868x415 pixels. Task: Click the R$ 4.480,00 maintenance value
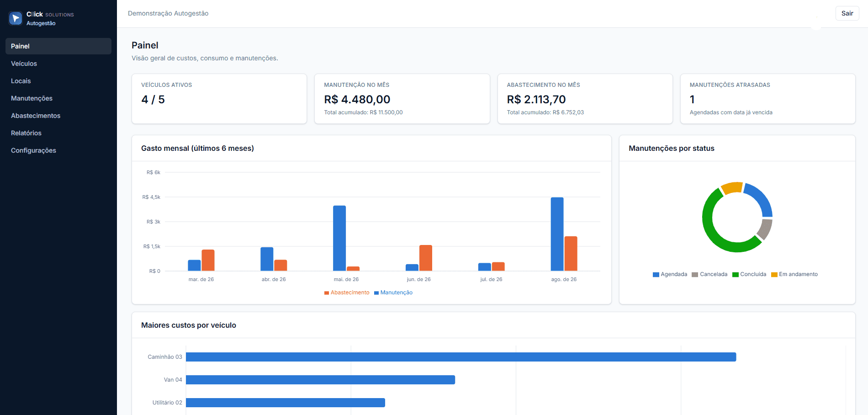click(x=357, y=100)
